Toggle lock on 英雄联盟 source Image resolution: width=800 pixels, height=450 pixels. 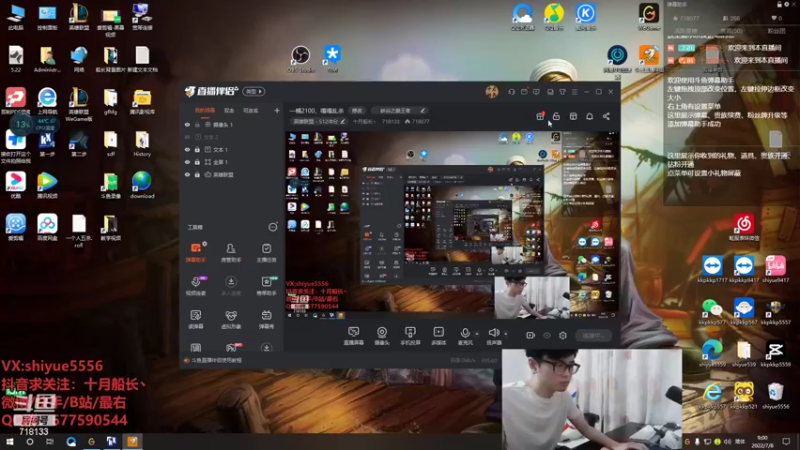click(x=197, y=174)
